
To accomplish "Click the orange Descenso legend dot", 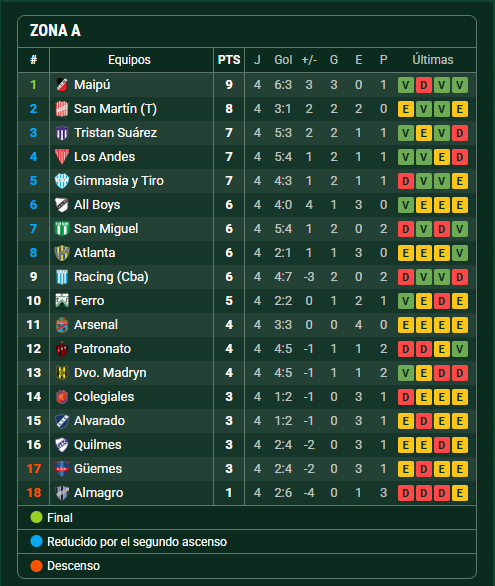I will point(36,565).
